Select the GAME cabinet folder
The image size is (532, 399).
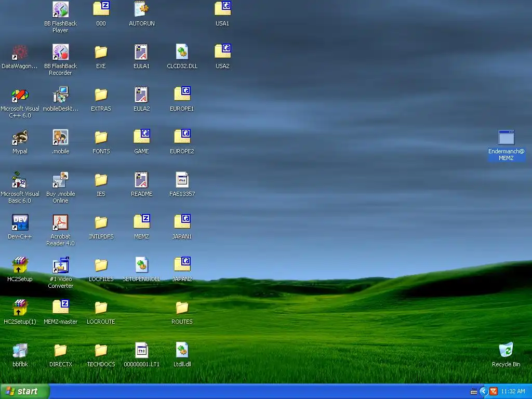click(x=141, y=137)
